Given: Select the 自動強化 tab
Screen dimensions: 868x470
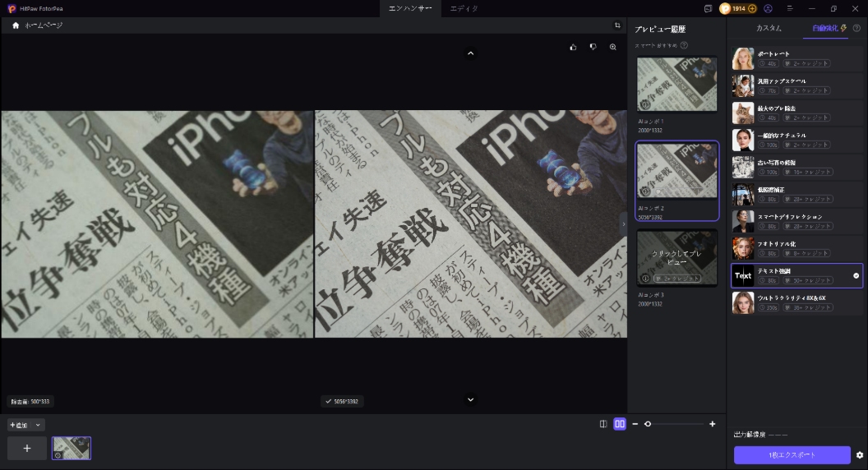Looking at the screenshot, I should 824,28.
